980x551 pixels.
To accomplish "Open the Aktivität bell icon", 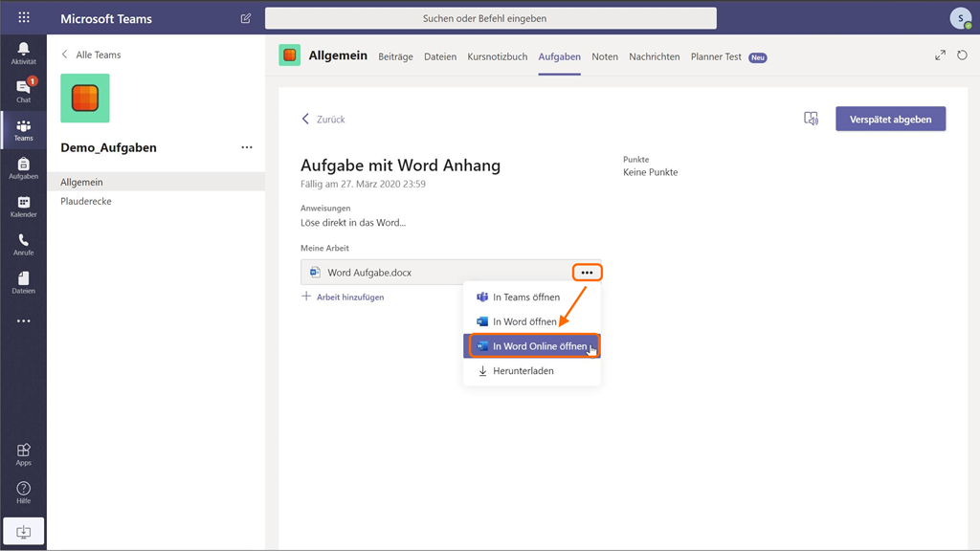I will coord(23,53).
